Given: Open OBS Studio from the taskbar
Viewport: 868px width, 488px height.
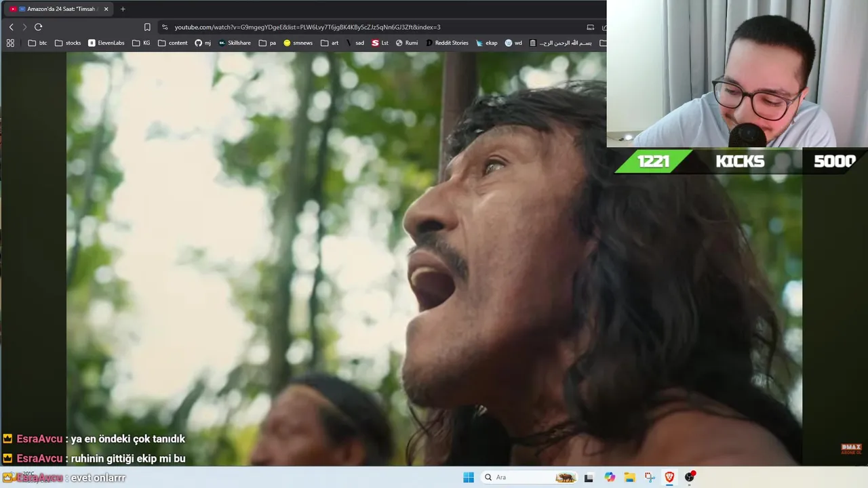Looking at the screenshot, I should (x=690, y=477).
